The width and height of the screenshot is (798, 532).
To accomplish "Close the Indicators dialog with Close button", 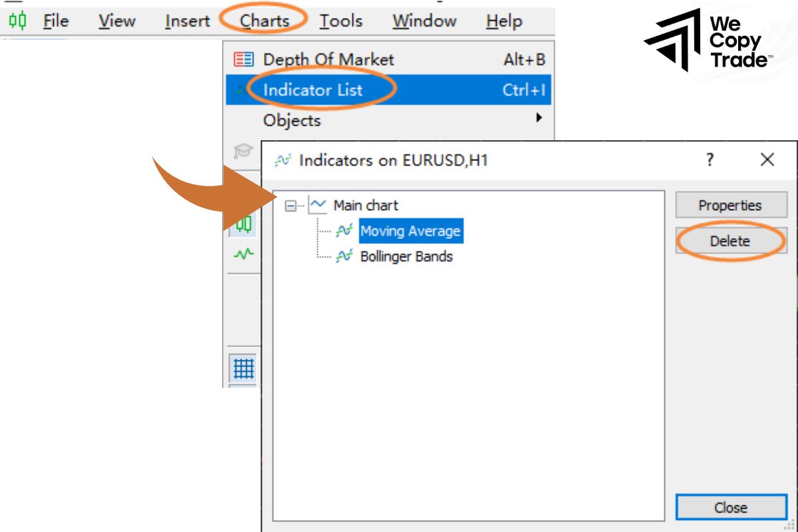I will (x=732, y=507).
